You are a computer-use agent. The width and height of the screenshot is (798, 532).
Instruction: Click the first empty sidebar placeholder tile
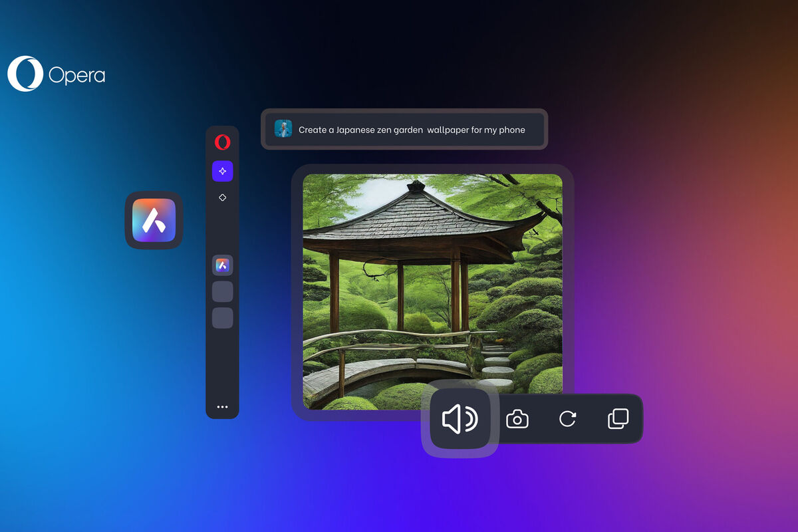(222, 291)
